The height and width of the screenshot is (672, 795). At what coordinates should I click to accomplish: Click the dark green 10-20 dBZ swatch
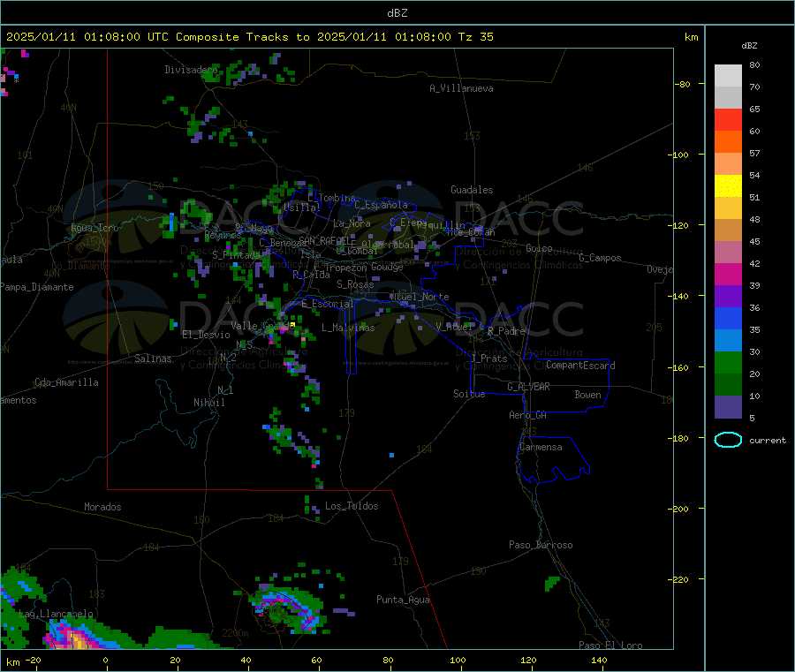coord(728,384)
